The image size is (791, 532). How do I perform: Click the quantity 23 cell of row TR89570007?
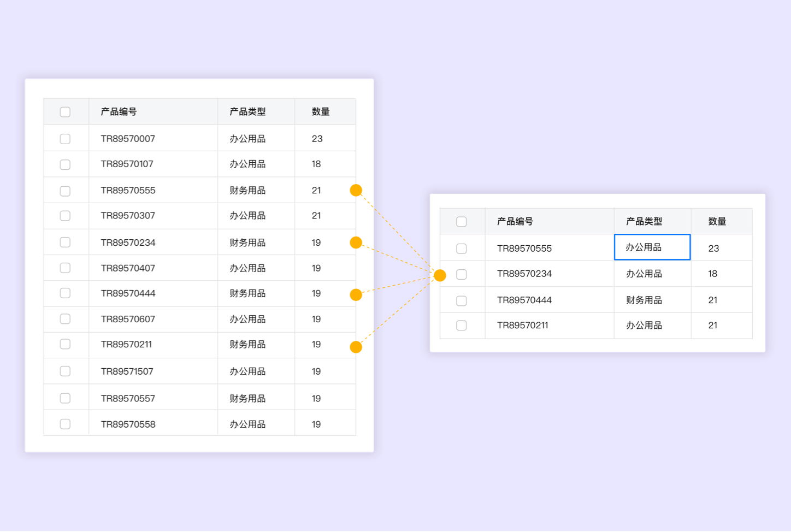(x=317, y=139)
